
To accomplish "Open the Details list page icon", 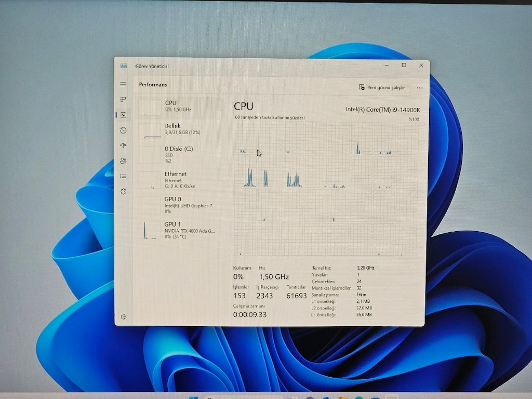I will click(123, 176).
